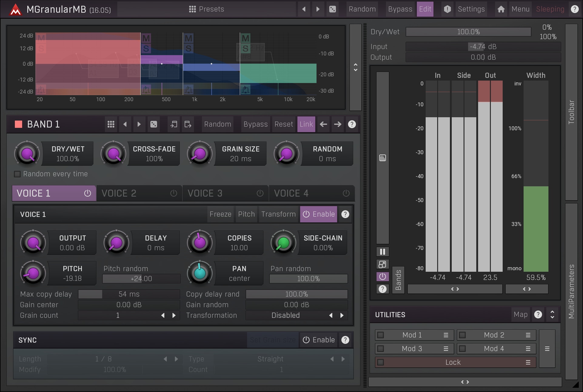Enable Mod 2 checkbox

point(462,335)
